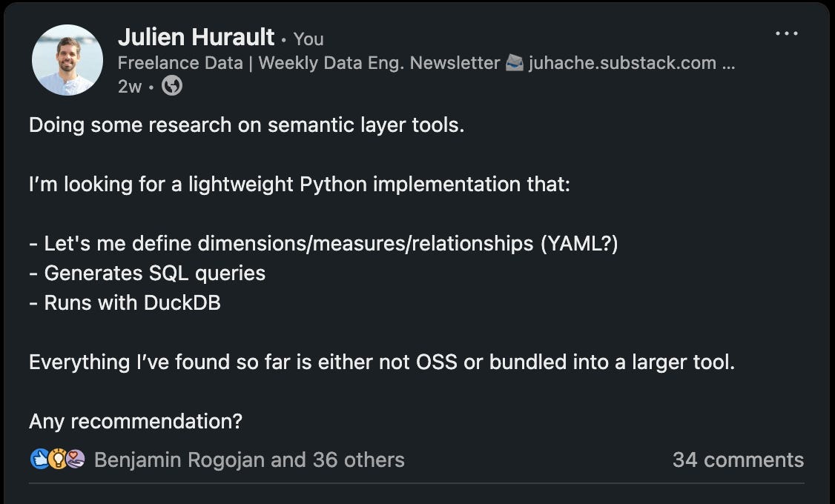This screenshot has height=504, width=835.
Task: Click the yellow lightbulb Insightful reaction icon
Action: [57, 460]
